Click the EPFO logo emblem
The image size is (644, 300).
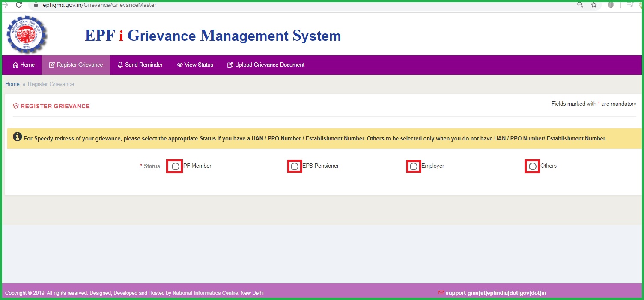[27, 35]
